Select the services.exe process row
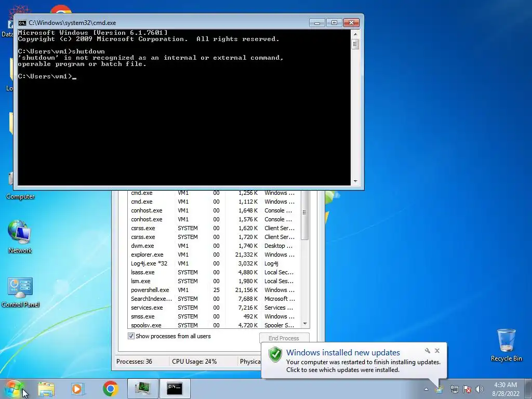Image resolution: width=532 pixels, height=399 pixels. coord(214,308)
